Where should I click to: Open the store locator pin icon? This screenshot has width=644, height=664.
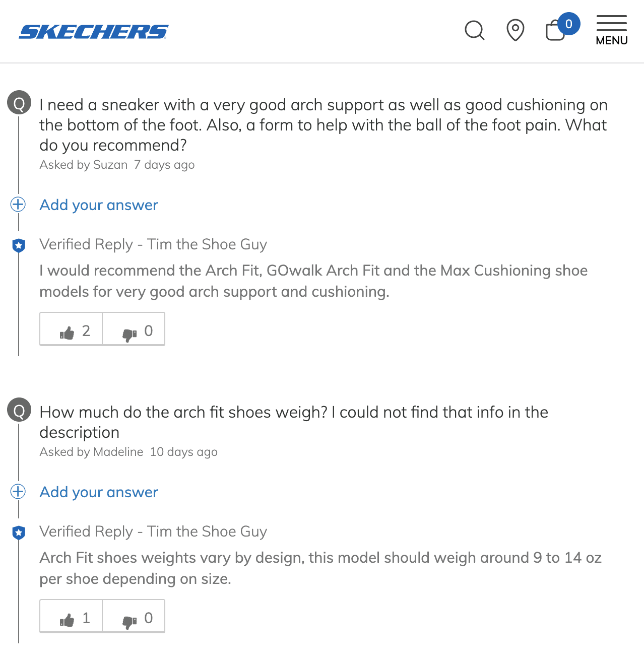(515, 30)
